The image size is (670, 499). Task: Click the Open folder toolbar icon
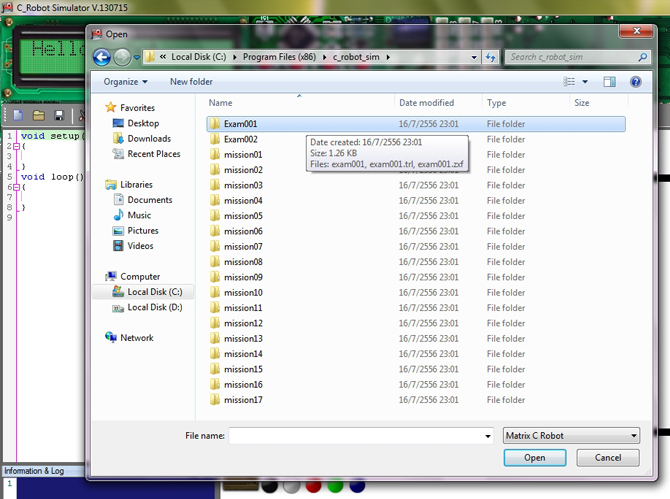(39, 116)
